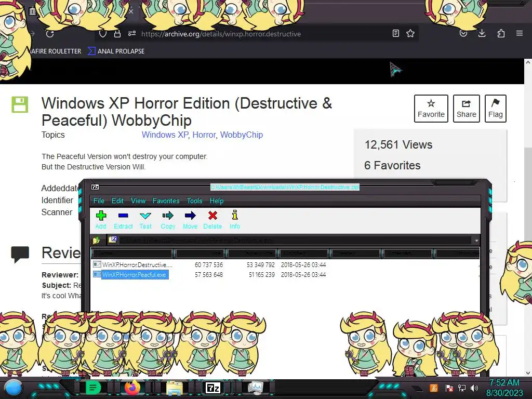Open the extensions puzzle icon
532x399 pixels.
(501, 33)
